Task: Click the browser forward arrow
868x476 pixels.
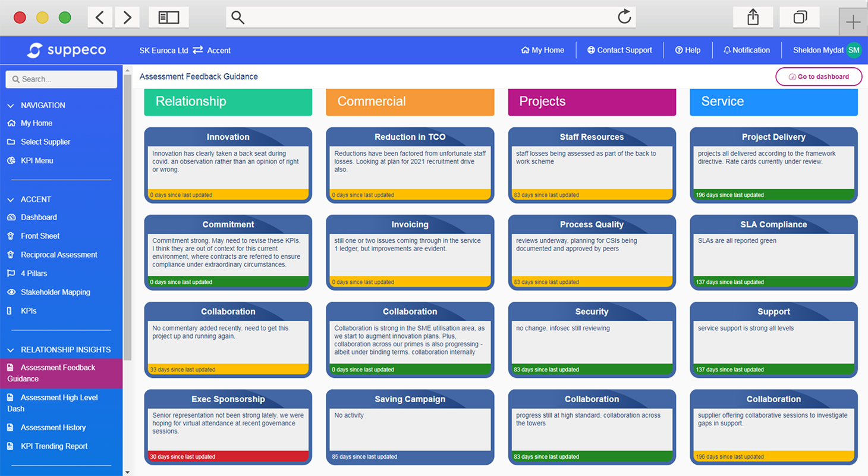Action: click(127, 17)
